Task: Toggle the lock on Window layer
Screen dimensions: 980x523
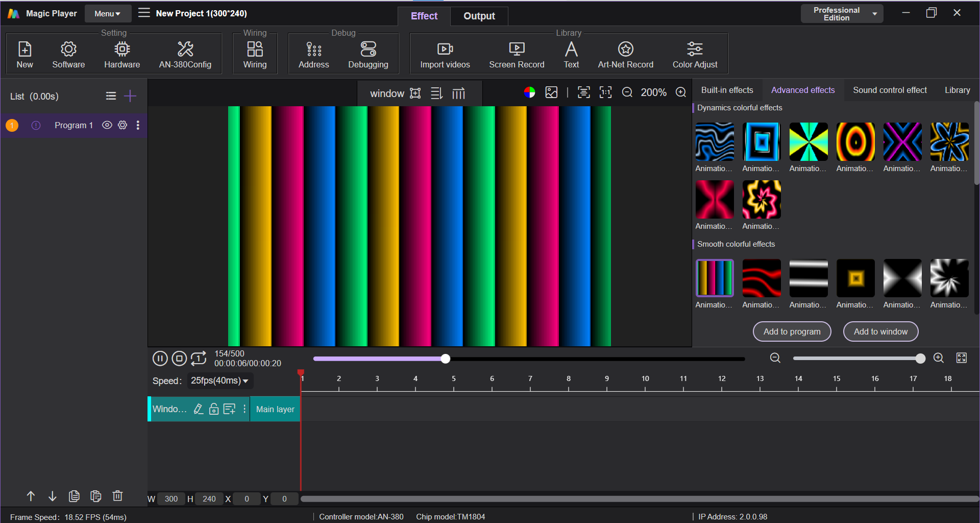Action: point(214,409)
